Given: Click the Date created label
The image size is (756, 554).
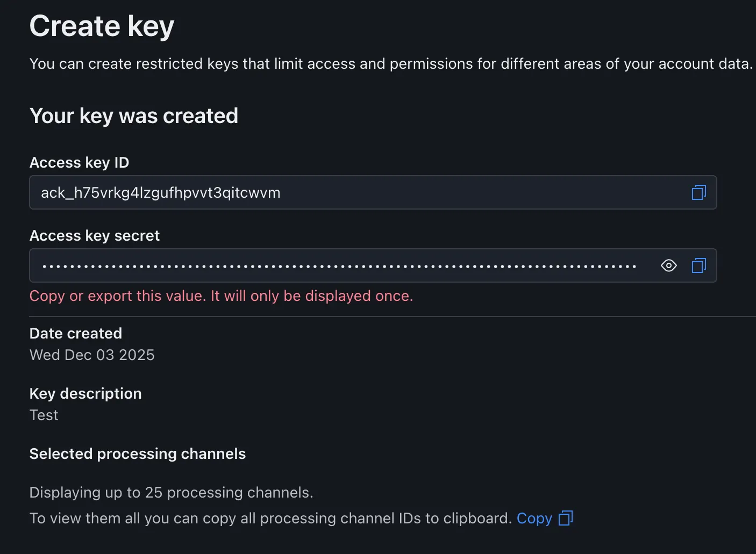Looking at the screenshot, I should pyautogui.click(x=76, y=333).
